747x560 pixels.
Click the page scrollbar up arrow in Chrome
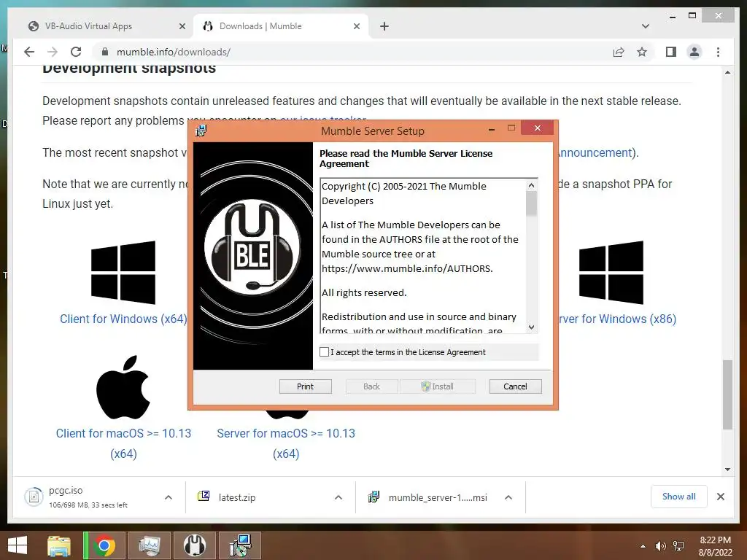(x=727, y=72)
